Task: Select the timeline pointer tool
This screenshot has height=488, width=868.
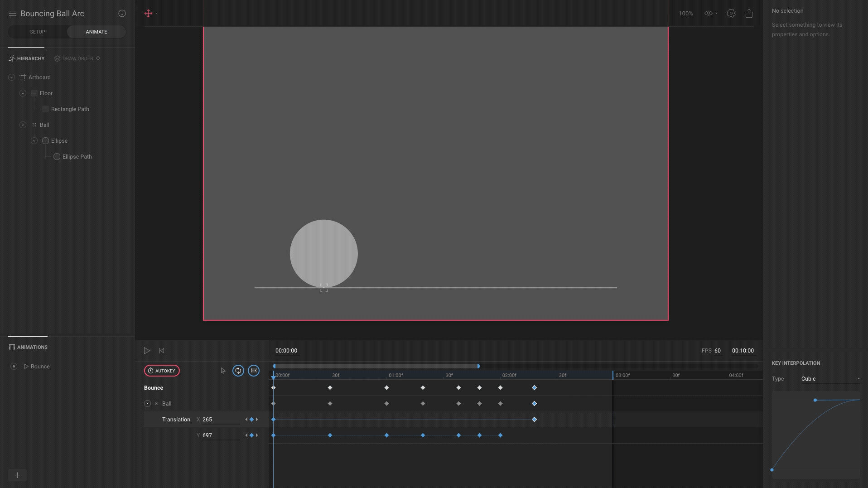Action: 223,371
